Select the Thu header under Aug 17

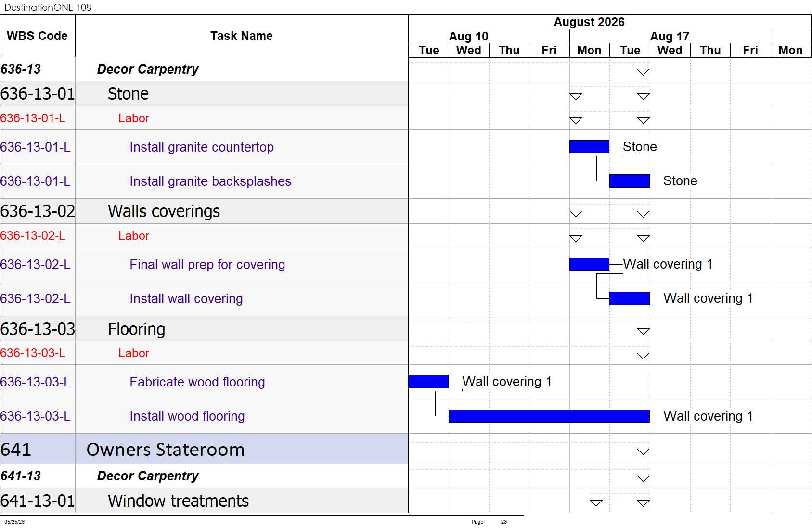point(710,51)
